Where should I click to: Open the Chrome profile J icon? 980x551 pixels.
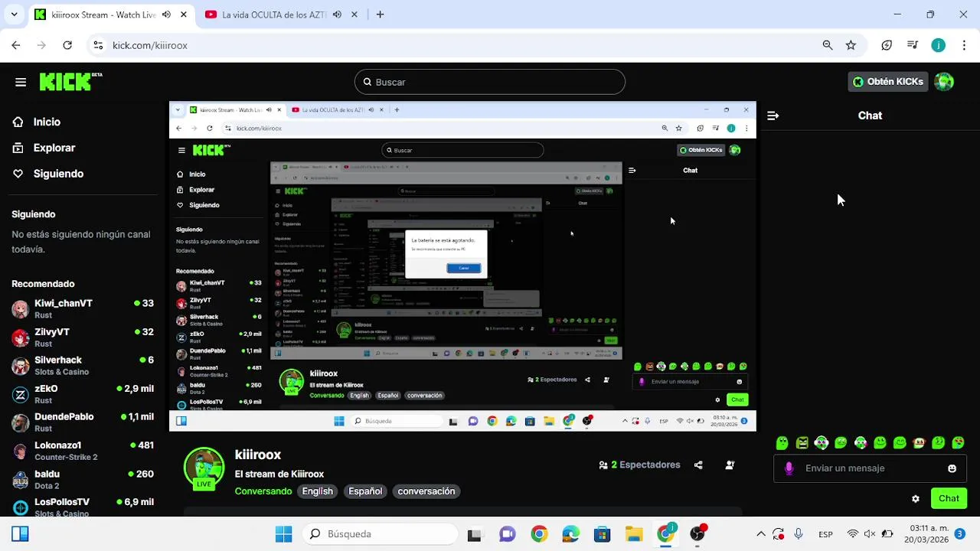click(x=939, y=45)
